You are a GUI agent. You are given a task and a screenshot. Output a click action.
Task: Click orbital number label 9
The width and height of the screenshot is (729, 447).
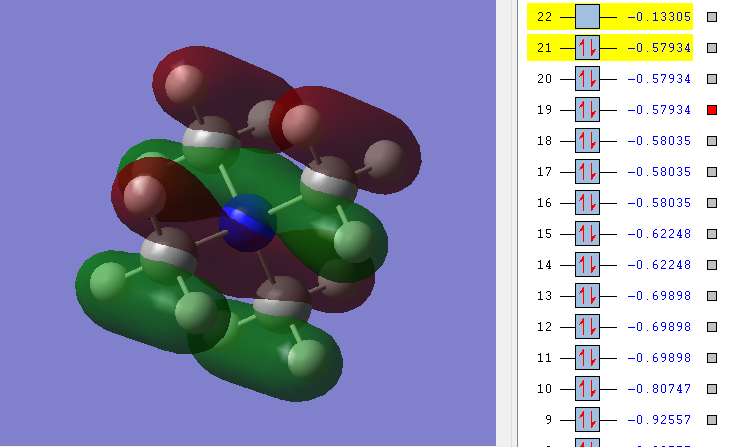tap(549, 420)
